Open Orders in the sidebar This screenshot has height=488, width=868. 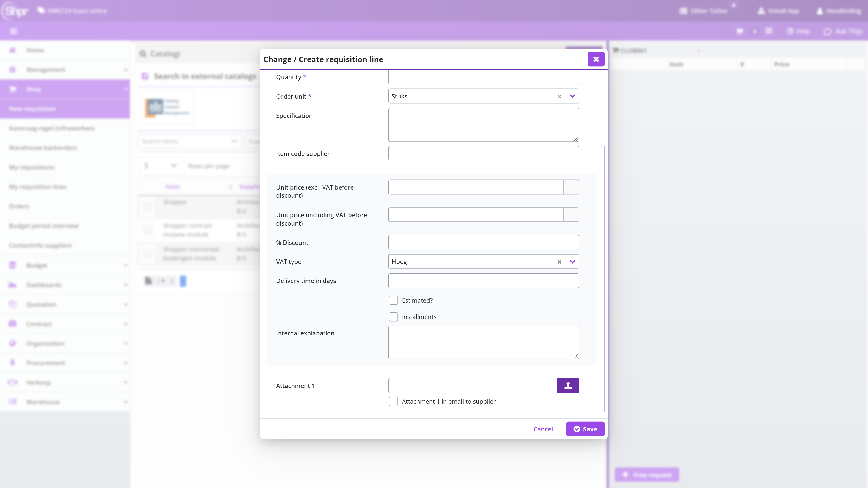(x=19, y=206)
